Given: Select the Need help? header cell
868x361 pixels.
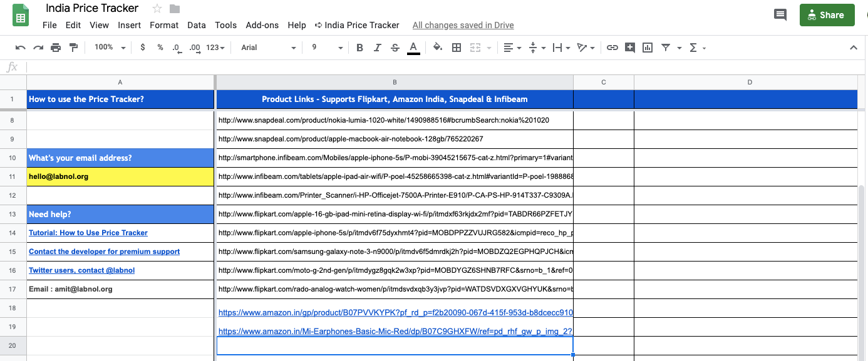Looking at the screenshot, I should pyautogui.click(x=121, y=214).
